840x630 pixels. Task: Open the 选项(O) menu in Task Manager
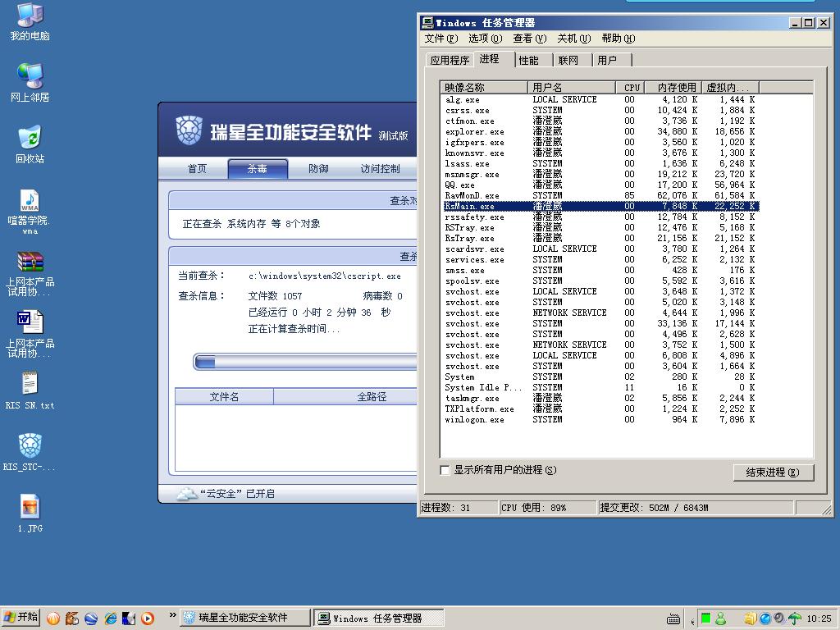point(486,39)
